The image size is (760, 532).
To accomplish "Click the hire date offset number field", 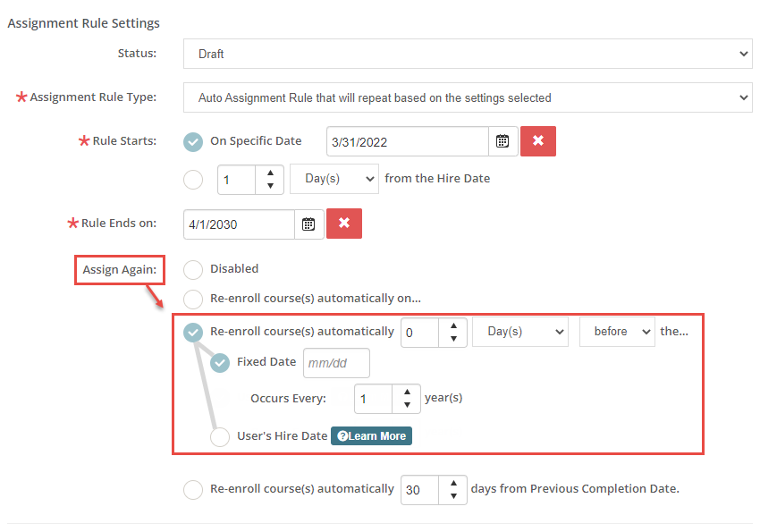I will [237, 180].
